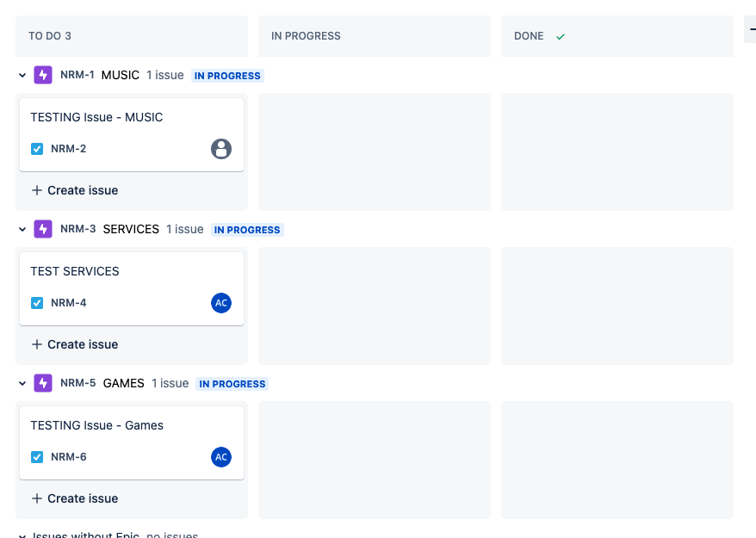The width and height of the screenshot is (756, 538).
Task: Create issue under the GAMES epic
Action: (75, 498)
